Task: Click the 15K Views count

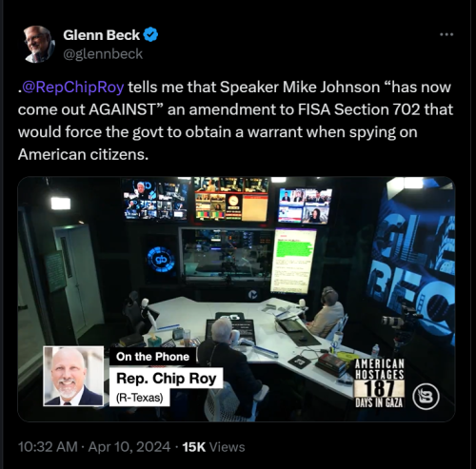Action: [x=213, y=447]
